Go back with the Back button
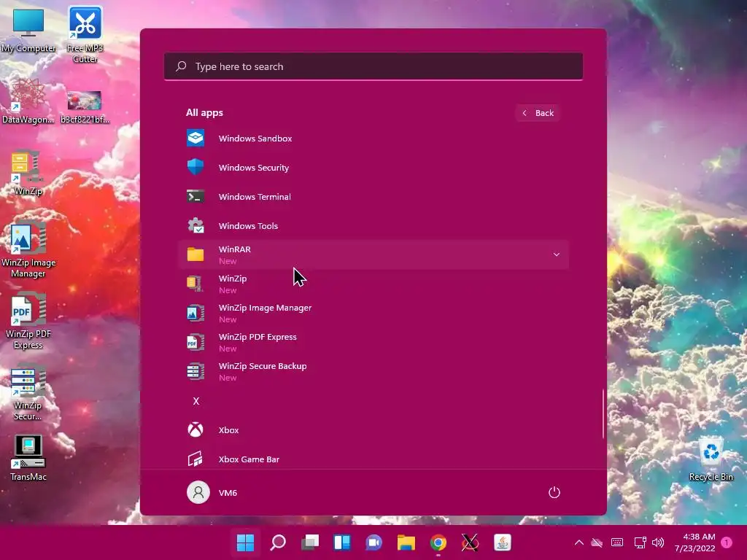 pos(538,113)
